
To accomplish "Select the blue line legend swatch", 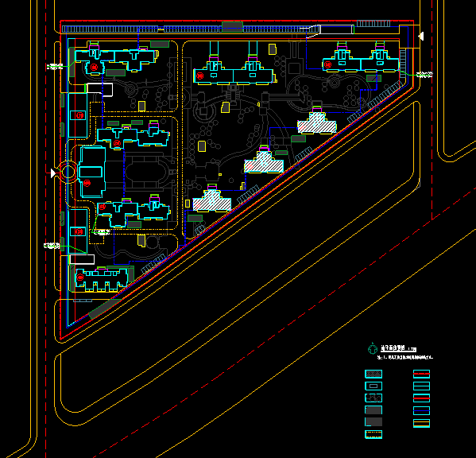I will 422,410.
